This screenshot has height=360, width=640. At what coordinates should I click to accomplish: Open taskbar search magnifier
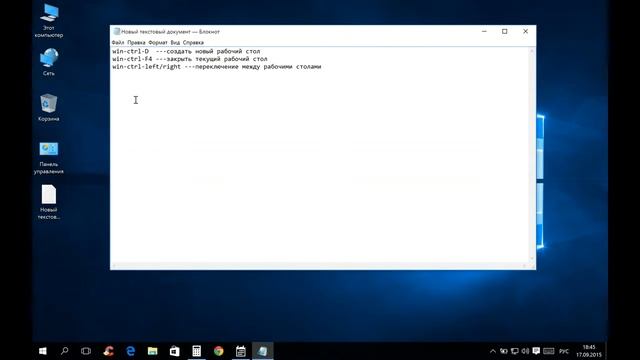64,351
